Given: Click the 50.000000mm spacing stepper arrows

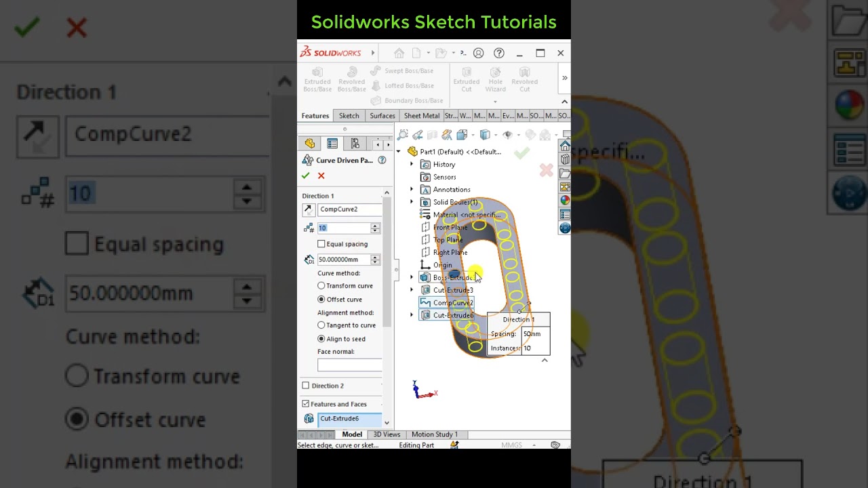Looking at the screenshot, I should pyautogui.click(x=375, y=260).
